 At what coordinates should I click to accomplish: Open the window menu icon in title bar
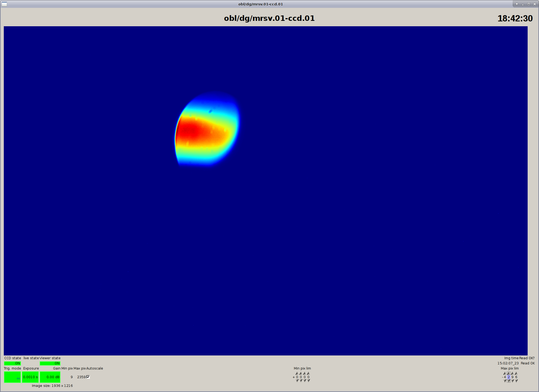tap(4, 4)
